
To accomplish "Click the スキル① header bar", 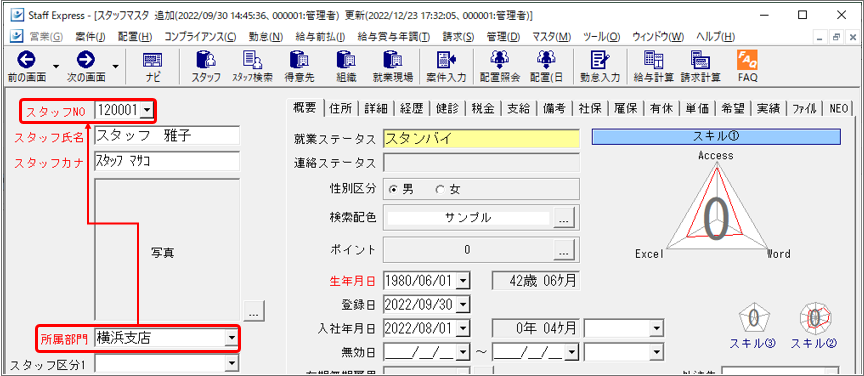I will click(x=716, y=137).
